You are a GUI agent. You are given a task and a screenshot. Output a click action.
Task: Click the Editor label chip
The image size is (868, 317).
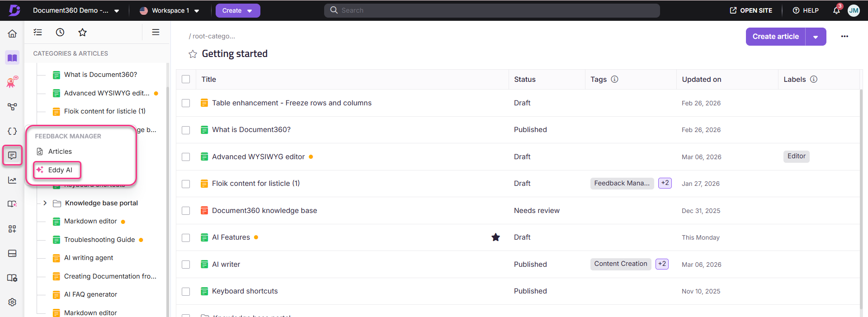point(796,156)
